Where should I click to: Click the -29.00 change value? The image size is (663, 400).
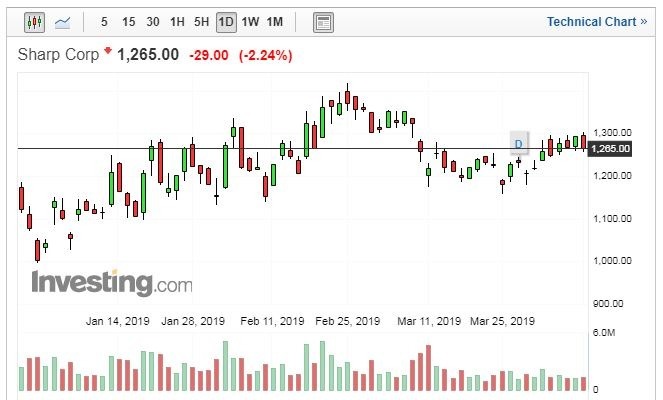[x=209, y=55]
